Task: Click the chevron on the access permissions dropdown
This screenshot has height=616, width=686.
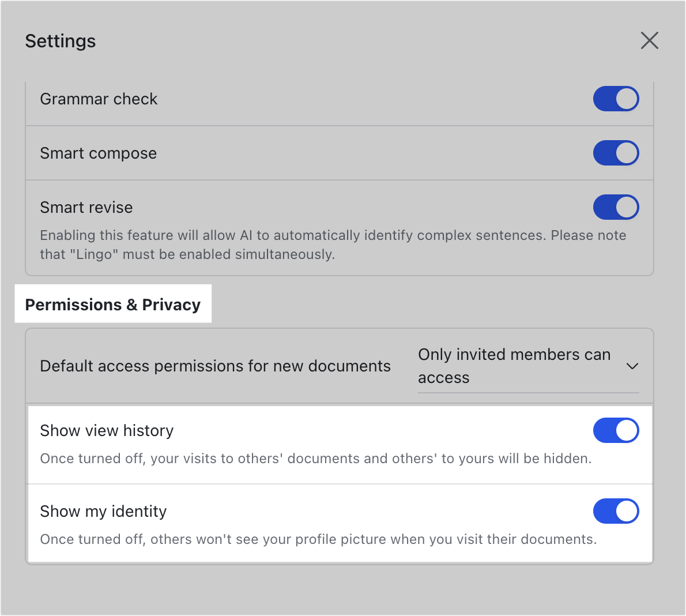Action: click(632, 366)
